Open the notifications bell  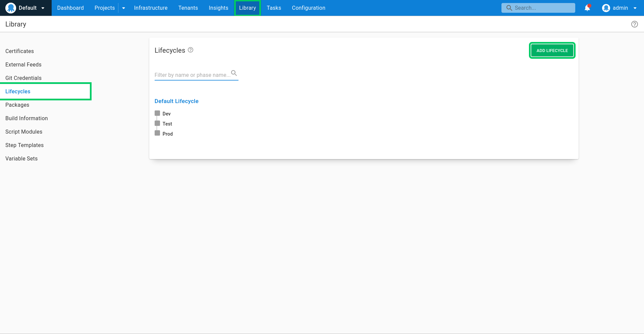tap(587, 8)
